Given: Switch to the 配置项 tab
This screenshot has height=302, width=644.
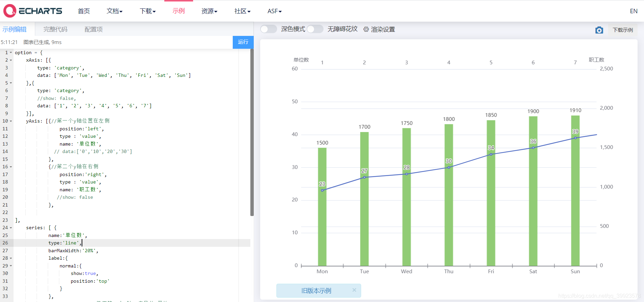Looking at the screenshot, I should (94, 29).
